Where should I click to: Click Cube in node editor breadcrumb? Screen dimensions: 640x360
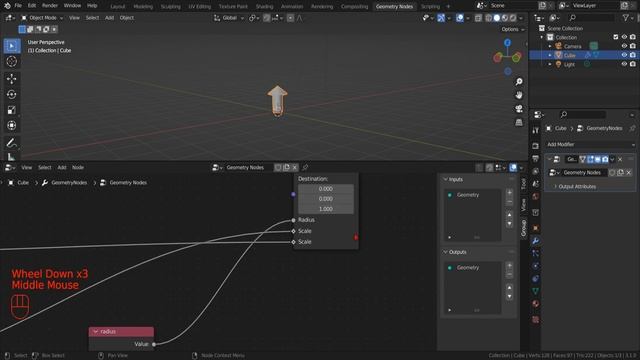click(23, 183)
